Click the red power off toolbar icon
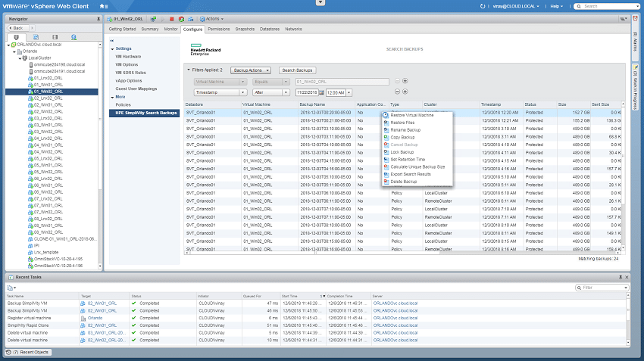Image resolution: width=644 pixels, height=361 pixels. click(x=172, y=19)
